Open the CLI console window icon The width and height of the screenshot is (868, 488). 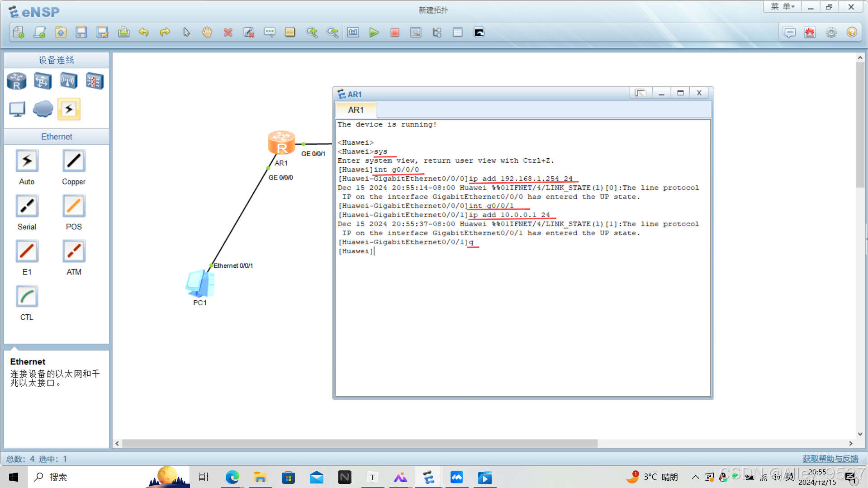pyautogui.click(x=479, y=32)
